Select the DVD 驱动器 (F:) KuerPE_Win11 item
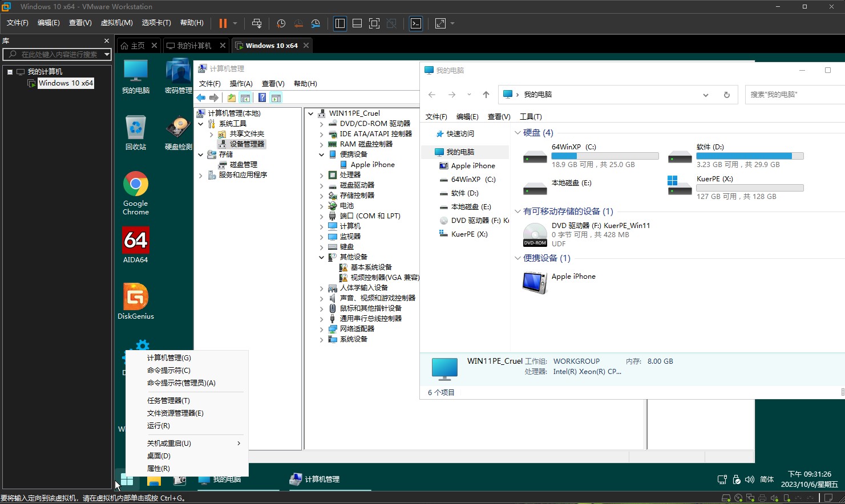 (x=588, y=234)
